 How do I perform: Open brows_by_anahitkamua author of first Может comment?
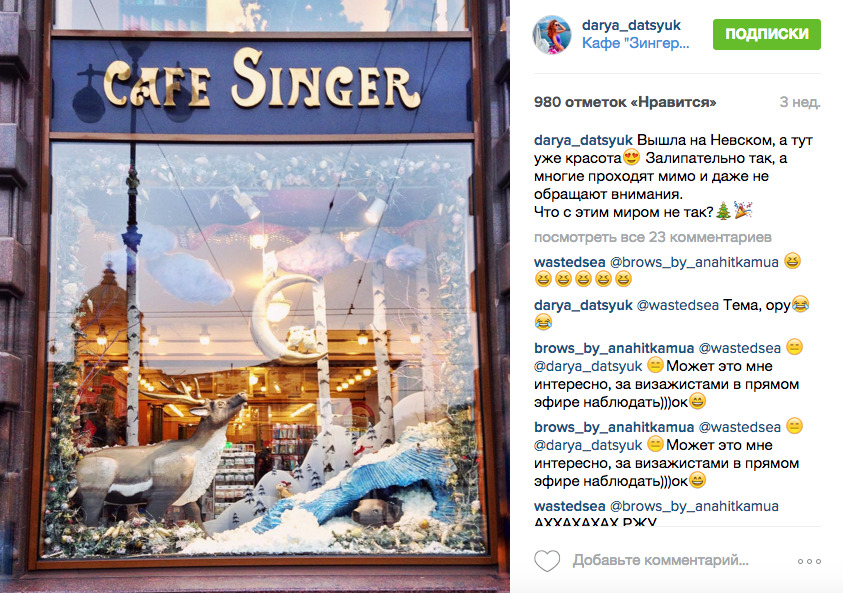(614, 348)
